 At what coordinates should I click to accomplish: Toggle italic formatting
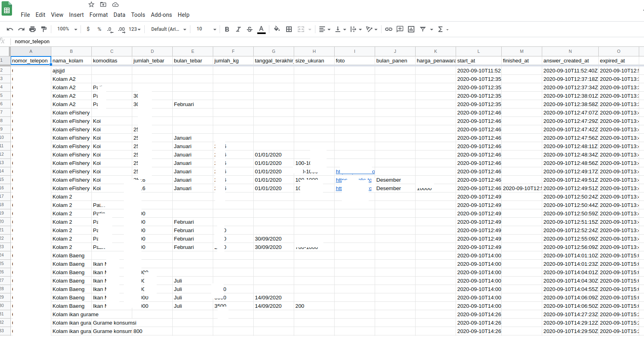238,29
